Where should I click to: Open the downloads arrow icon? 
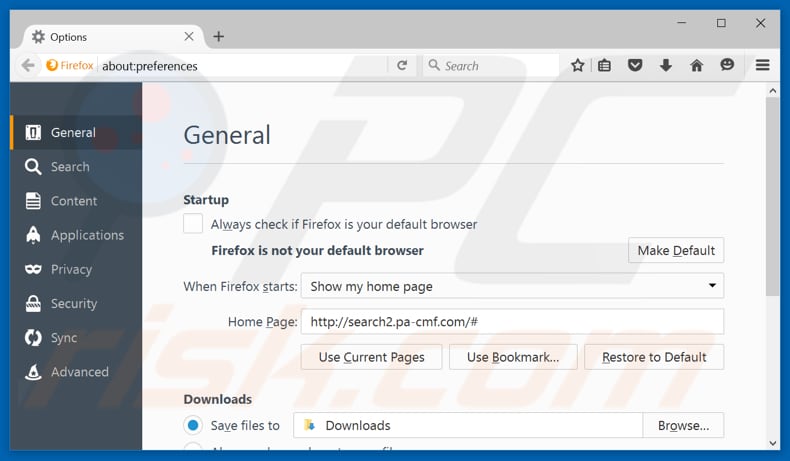pyautogui.click(x=666, y=65)
